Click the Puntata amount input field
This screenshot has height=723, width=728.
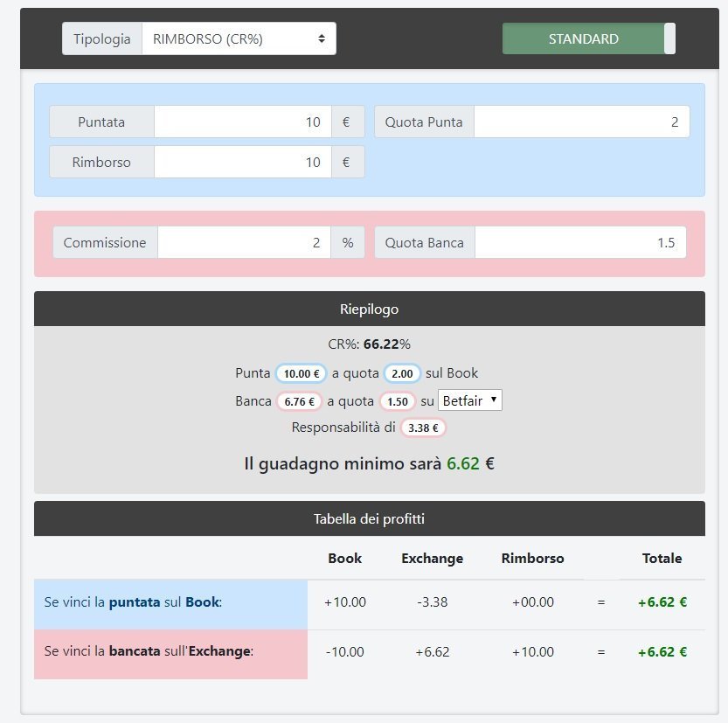[242, 122]
